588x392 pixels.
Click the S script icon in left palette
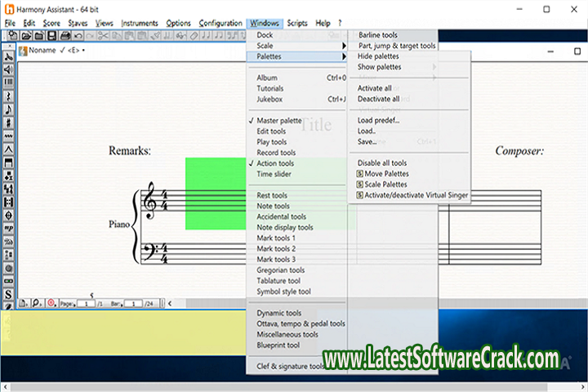(8, 294)
